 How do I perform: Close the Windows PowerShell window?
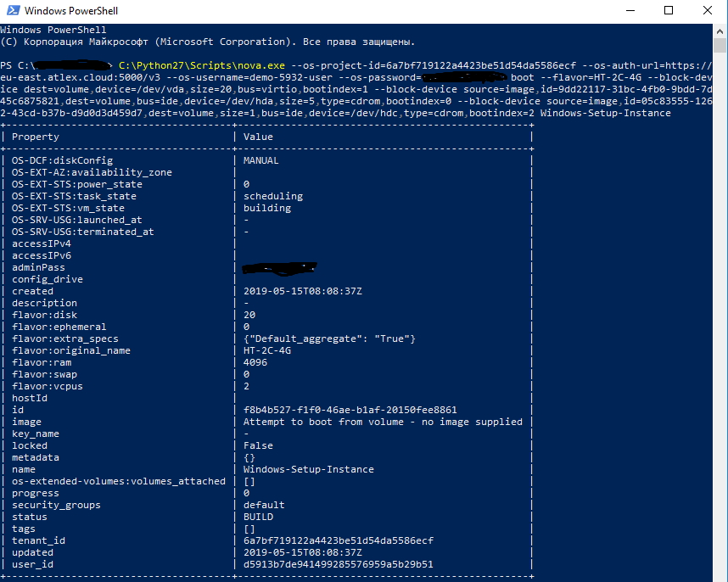pyautogui.click(x=707, y=10)
